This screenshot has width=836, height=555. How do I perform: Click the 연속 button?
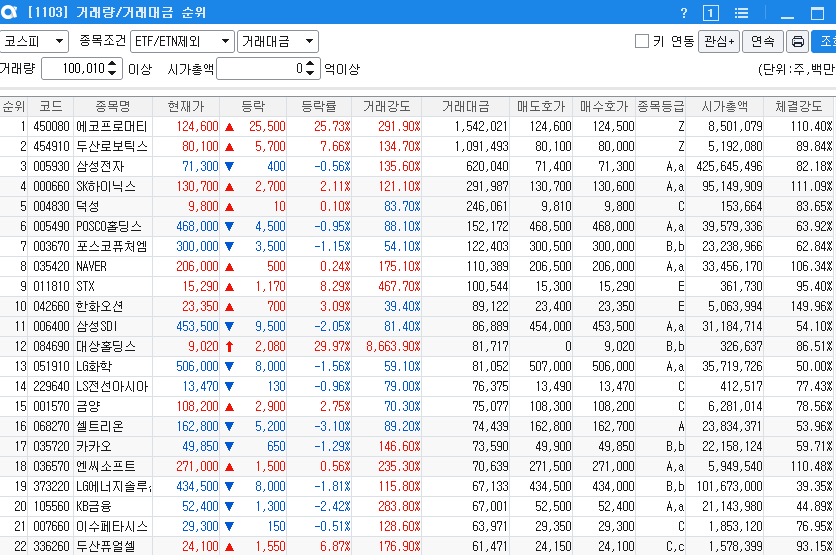(762, 42)
